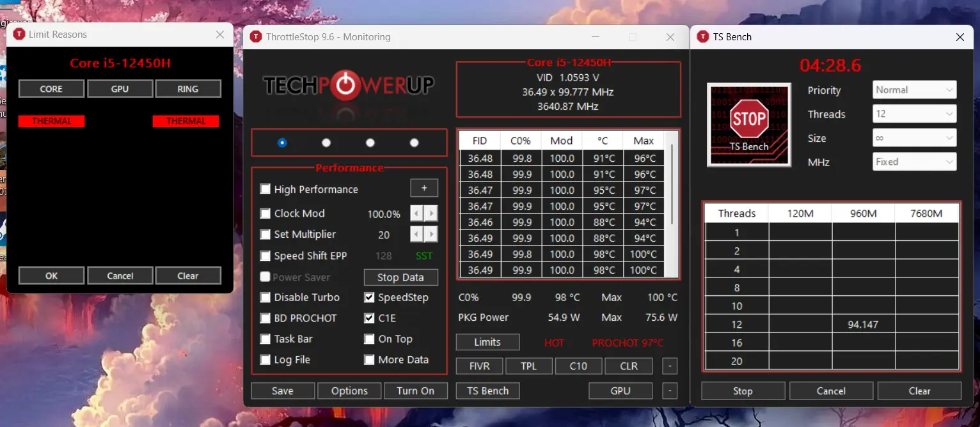Click the TS Bench button in ThrottleStop

tap(487, 391)
